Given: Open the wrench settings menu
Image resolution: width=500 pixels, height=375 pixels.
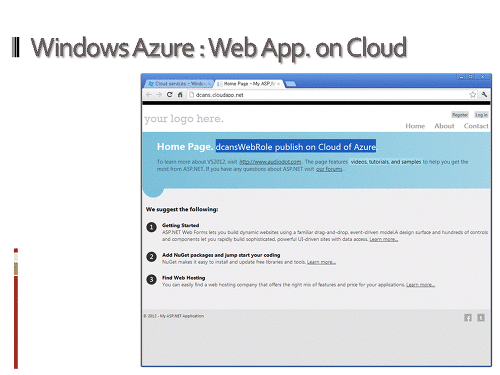Looking at the screenshot, I should coord(484,95).
